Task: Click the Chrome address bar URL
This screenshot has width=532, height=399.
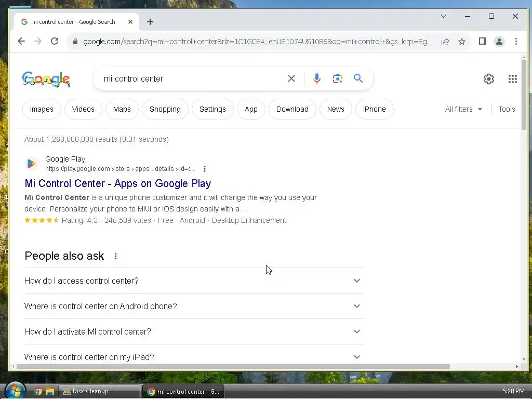Action: [x=258, y=42]
